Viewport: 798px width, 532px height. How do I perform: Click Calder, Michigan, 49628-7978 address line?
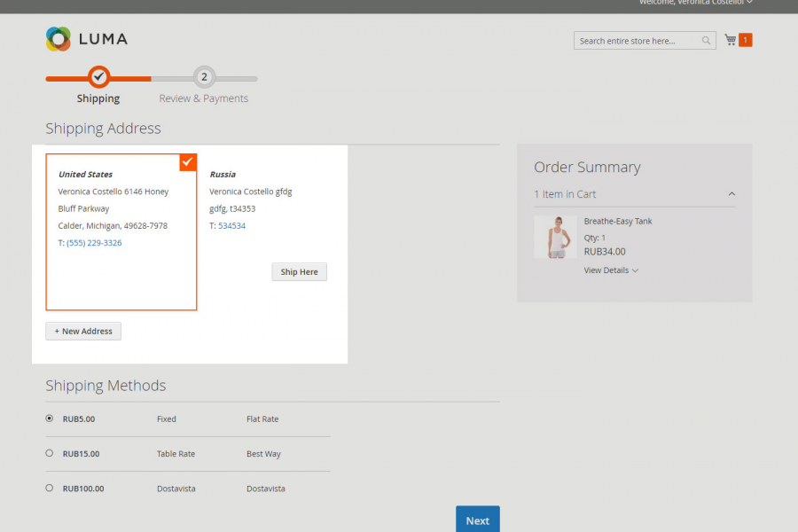click(x=113, y=225)
